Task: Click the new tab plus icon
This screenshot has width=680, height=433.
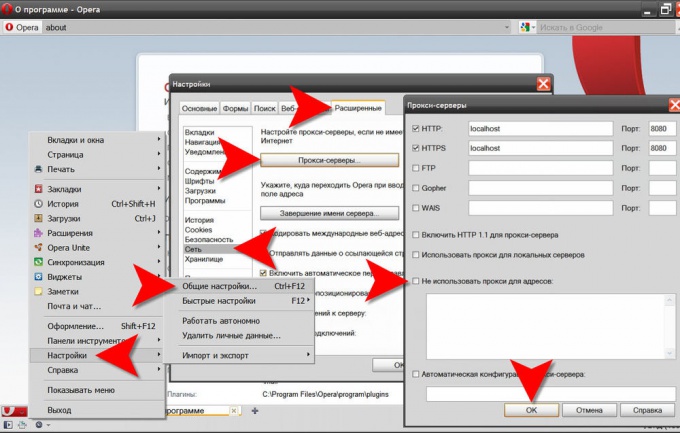Action: (255, 410)
